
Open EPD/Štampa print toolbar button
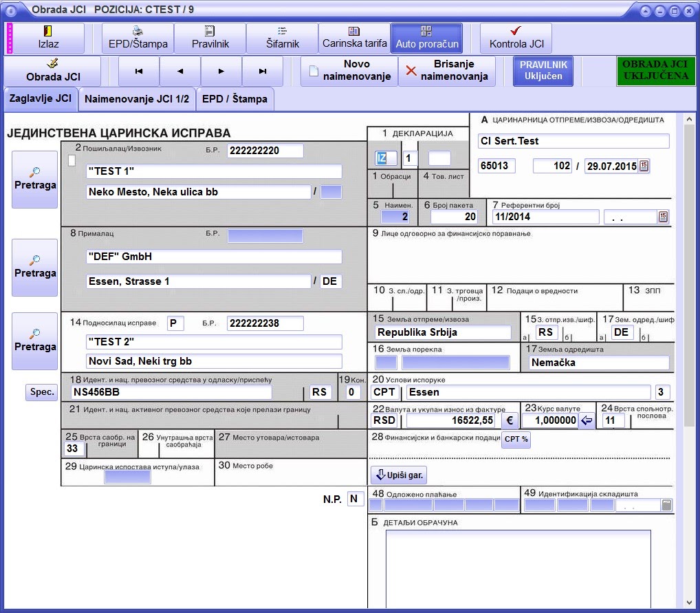pyautogui.click(x=138, y=39)
